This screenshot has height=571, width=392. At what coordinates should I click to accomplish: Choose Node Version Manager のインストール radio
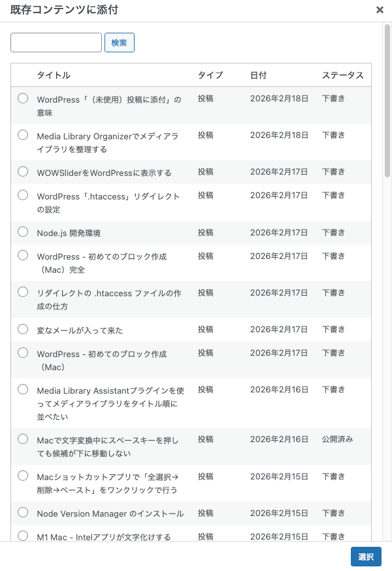(x=23, y=512)
